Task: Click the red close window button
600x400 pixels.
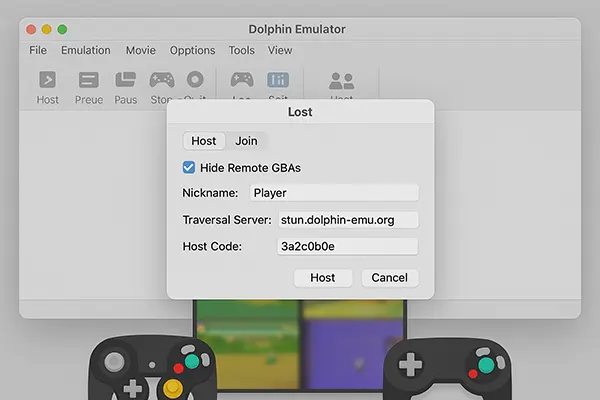Action: (x=31, y=29)
